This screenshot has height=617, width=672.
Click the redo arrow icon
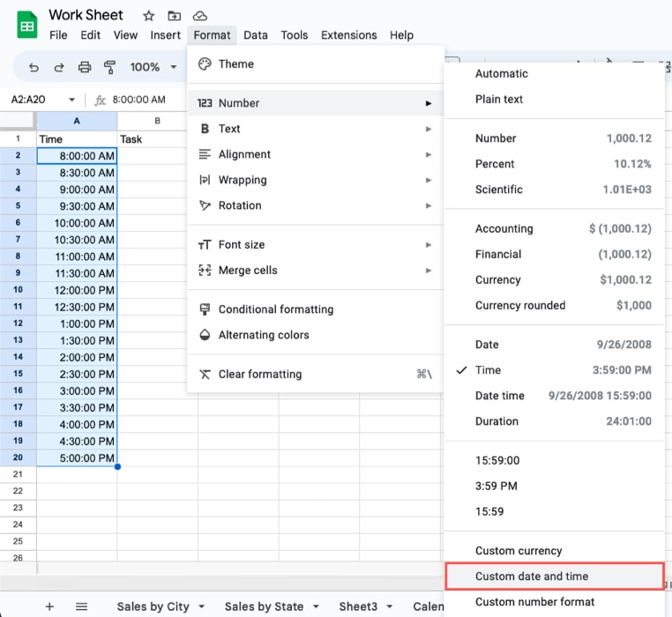(x=59, y=67)
